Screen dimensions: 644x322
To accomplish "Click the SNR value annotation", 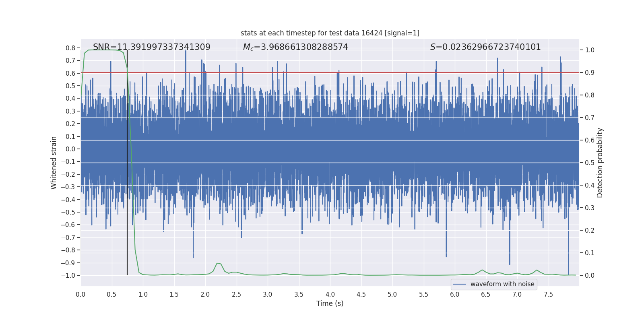I will click(152, 47).
